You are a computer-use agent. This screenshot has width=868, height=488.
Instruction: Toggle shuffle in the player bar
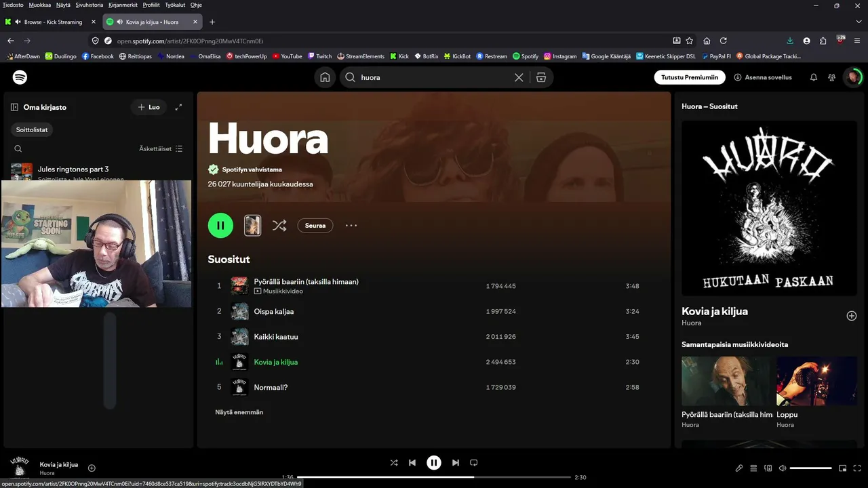394,463
